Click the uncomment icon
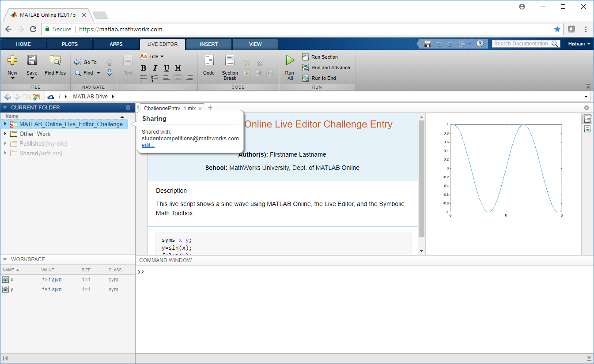594x364 pixels. [x=259, y=63]
